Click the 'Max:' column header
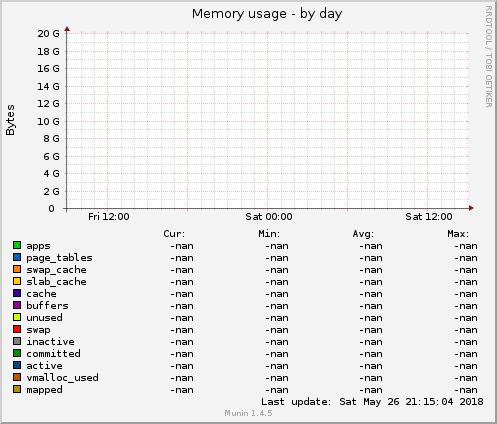The height and width of the screenshot is (424, 497). 458,234
